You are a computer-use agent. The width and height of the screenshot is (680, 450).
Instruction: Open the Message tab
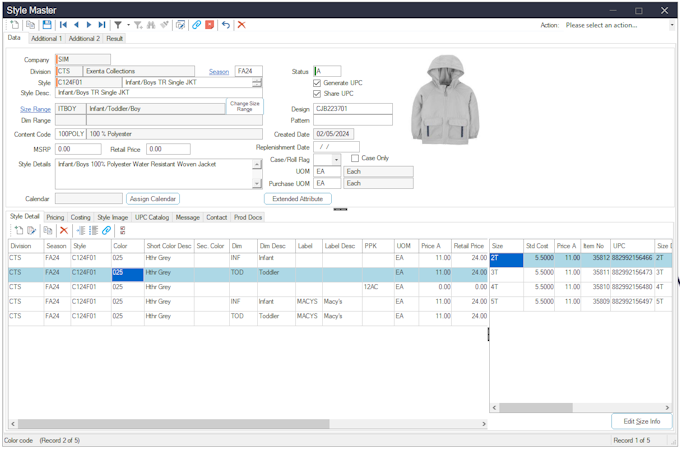(x=188, y=217)
